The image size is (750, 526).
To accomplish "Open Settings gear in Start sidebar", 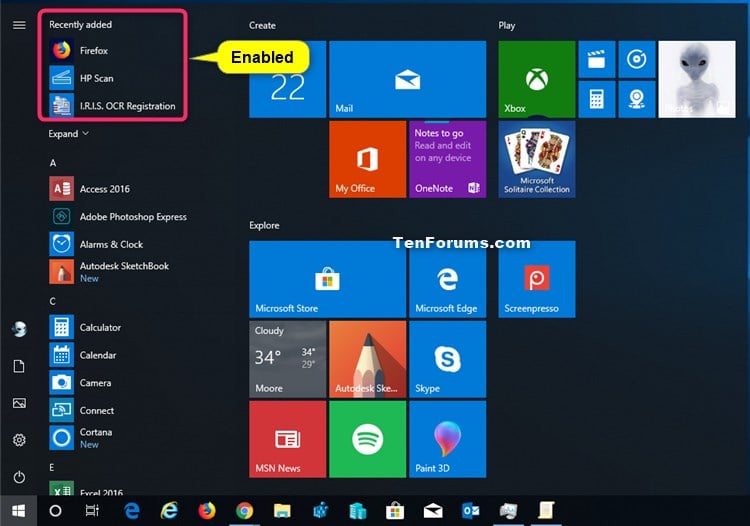I will tap(19, 440).
